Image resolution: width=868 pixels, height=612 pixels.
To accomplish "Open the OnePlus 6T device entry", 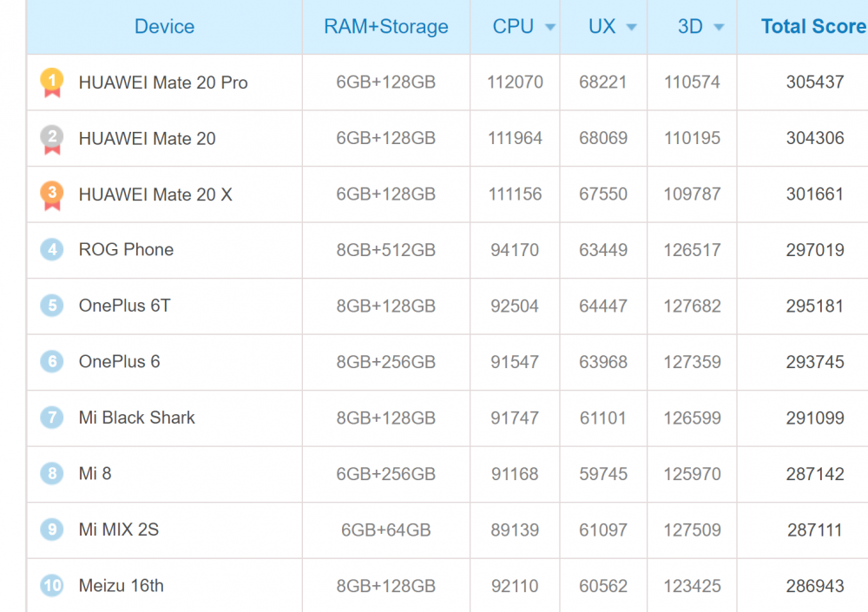I will click(124, 306).
